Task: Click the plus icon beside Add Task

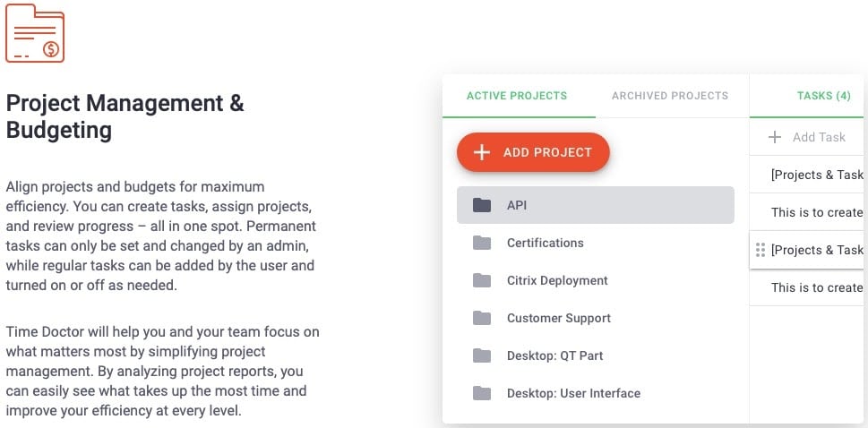Action: [x=775, y=137]
